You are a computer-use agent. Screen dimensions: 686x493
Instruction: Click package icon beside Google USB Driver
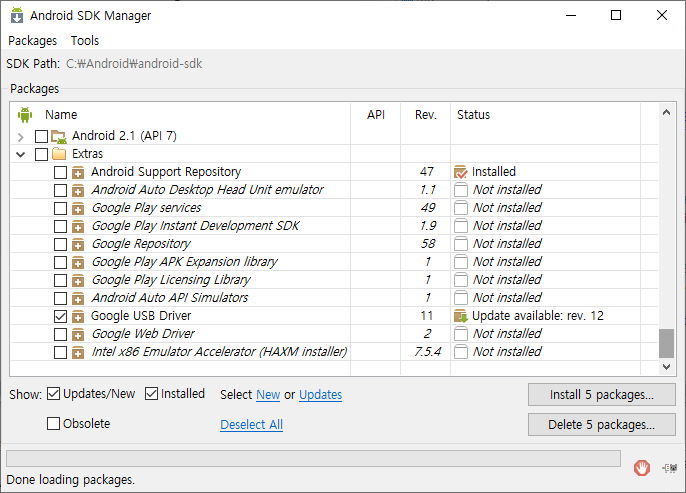(78, 316)
